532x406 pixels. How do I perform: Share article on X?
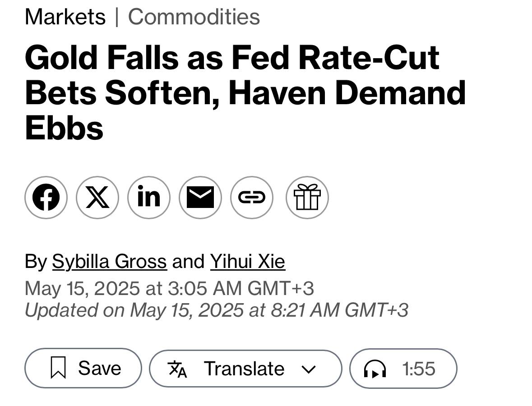(x=97, y=198)
